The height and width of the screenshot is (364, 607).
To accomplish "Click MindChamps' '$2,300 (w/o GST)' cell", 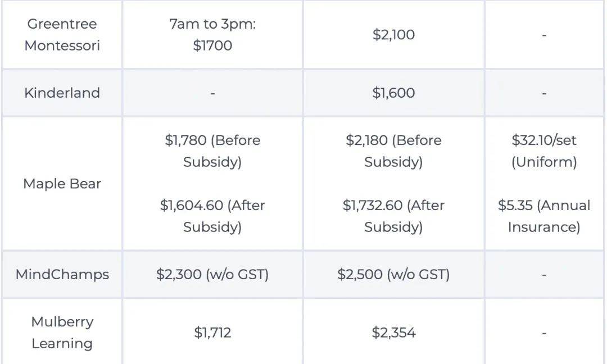I will [x=212, y=275].
